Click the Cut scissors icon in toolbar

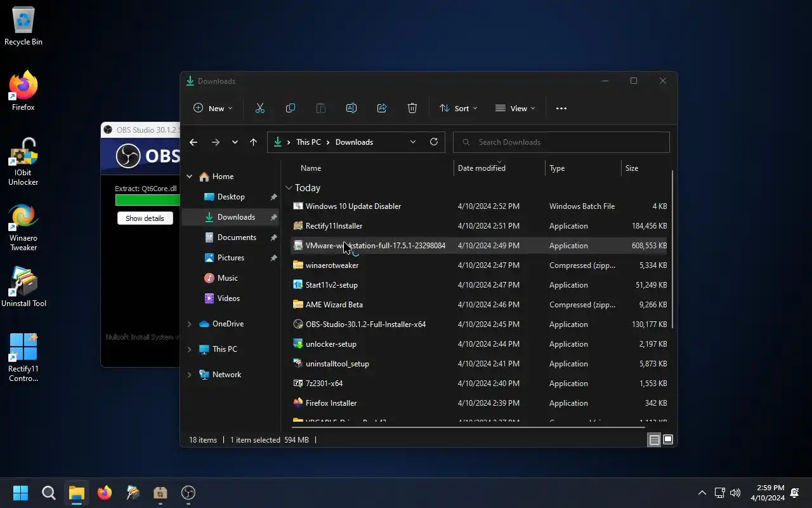click(x=259, y=109)
